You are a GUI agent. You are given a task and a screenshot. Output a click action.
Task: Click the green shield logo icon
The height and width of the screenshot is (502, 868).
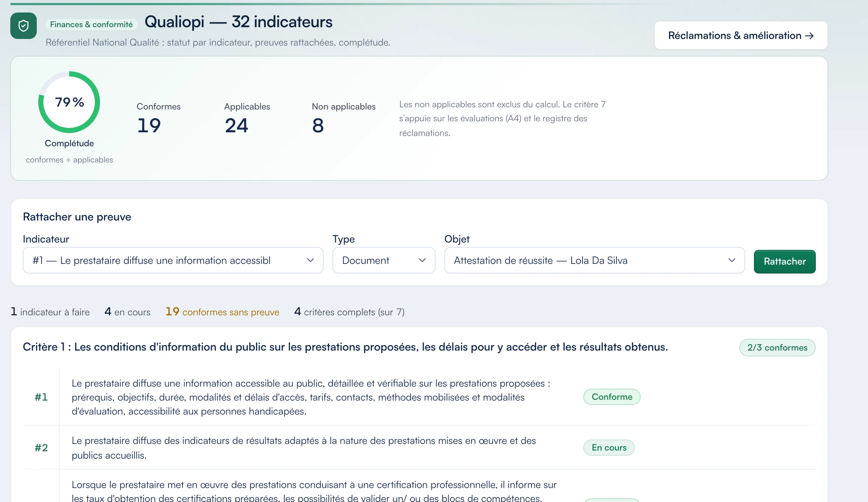[24, 26]
